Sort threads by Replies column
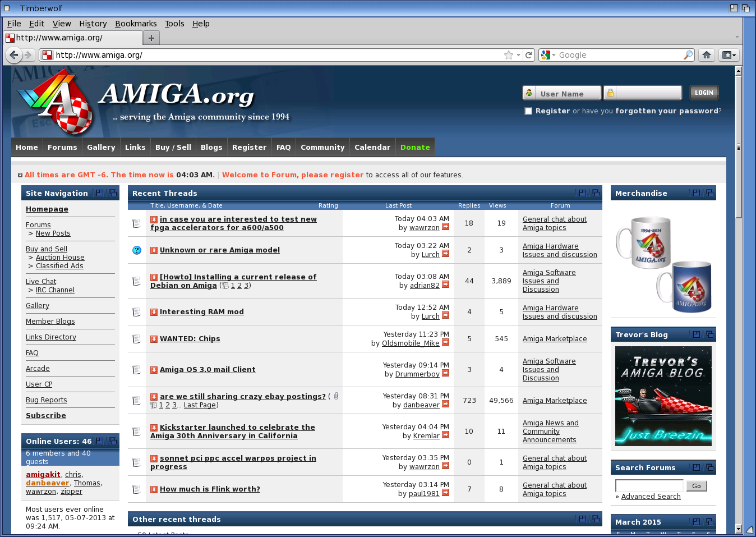The image size is (756, 537). 469,205
